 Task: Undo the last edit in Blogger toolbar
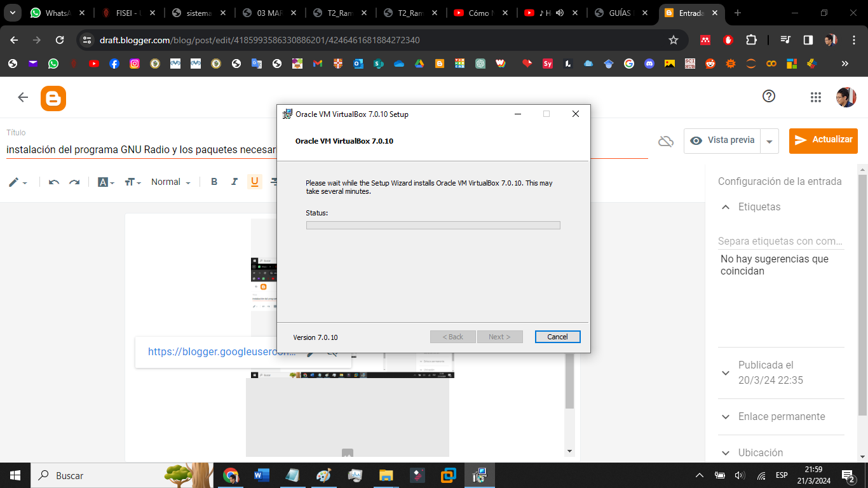coord(54,182)
